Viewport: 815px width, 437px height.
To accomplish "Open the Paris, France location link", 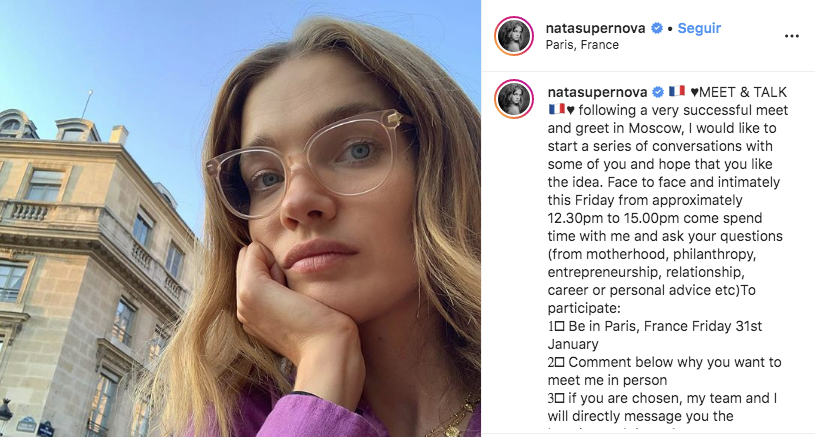I will tap(582, 45).
